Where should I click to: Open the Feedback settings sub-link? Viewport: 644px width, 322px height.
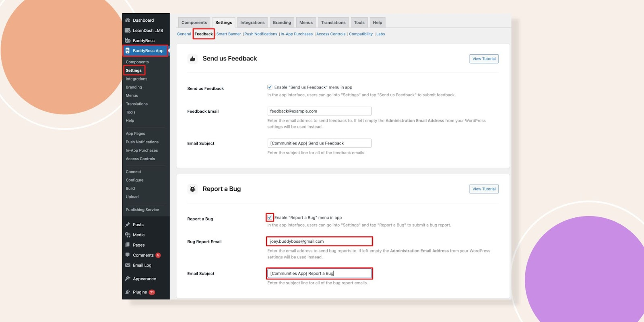tap(204, 34)
